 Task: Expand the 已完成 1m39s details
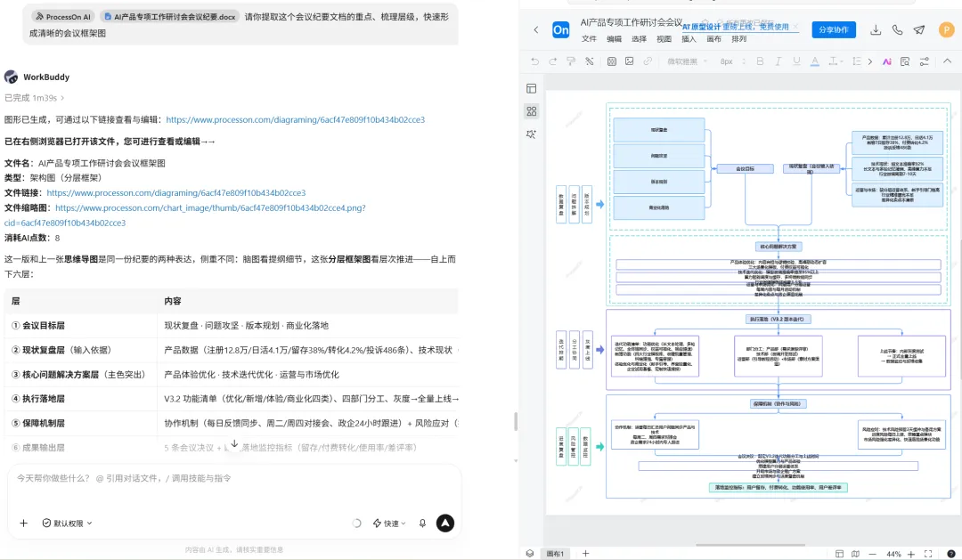(x=35, y=98)
